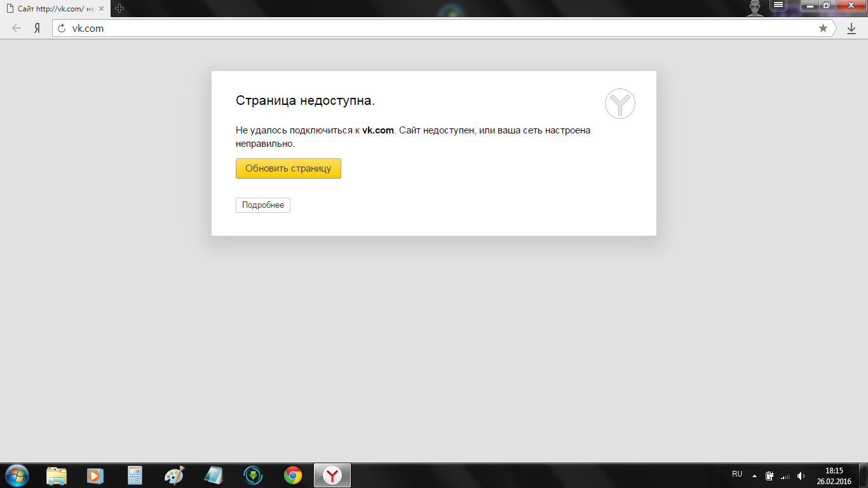Launch Paint from the taskbar
Viewport: 868px width, 488px height.
point(173,475)
